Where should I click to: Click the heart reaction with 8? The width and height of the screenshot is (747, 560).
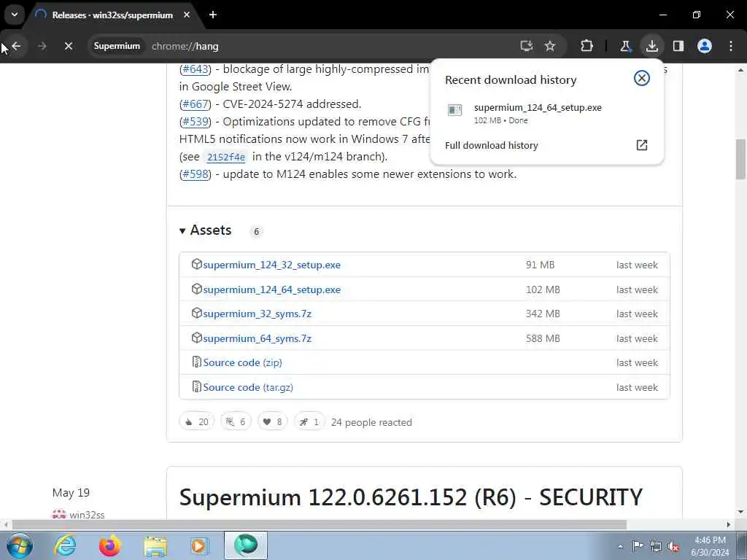coord(273,421)
